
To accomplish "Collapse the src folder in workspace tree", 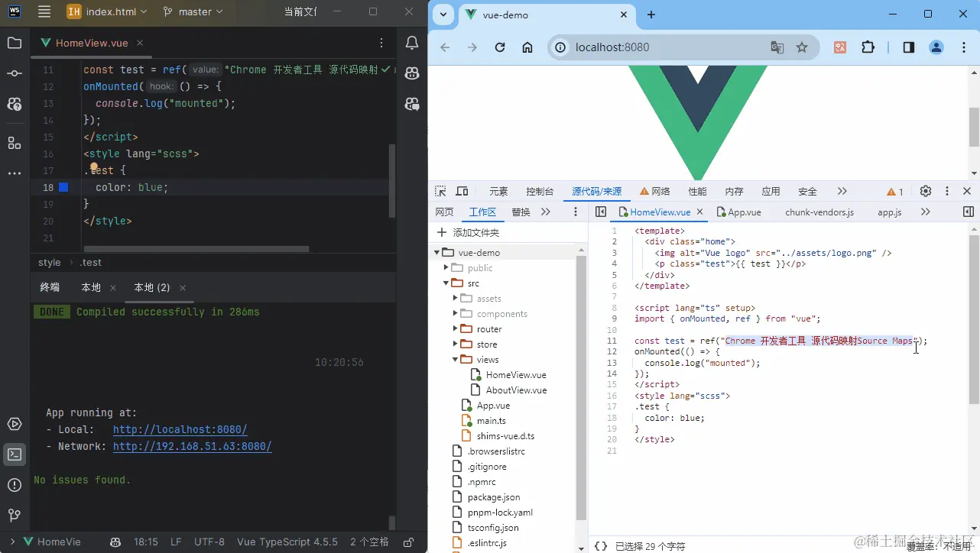I will coord(446,283).
